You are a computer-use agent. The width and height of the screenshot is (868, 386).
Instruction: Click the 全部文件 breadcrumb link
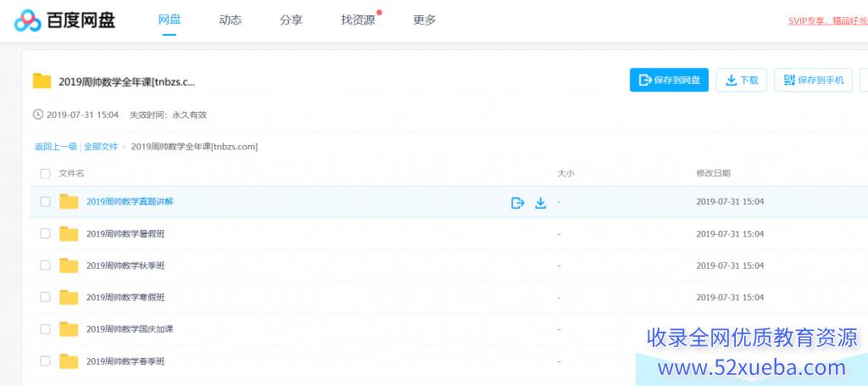(x=101, y=147)
